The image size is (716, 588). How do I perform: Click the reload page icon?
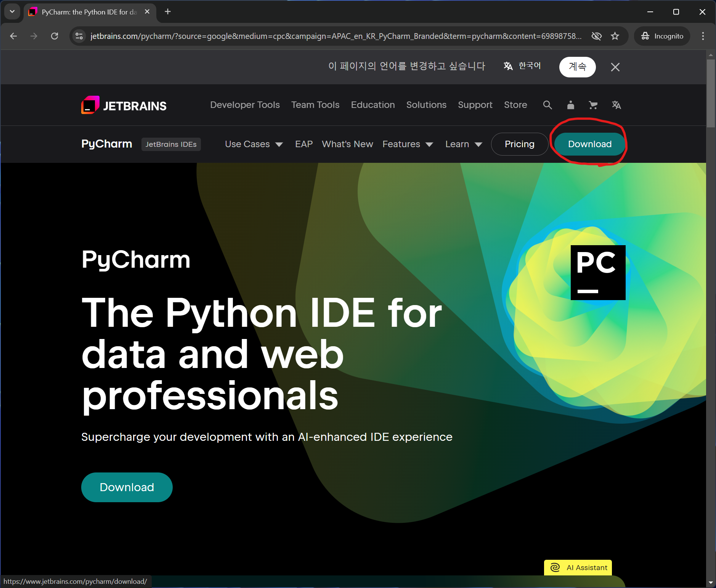coord(55,36)
